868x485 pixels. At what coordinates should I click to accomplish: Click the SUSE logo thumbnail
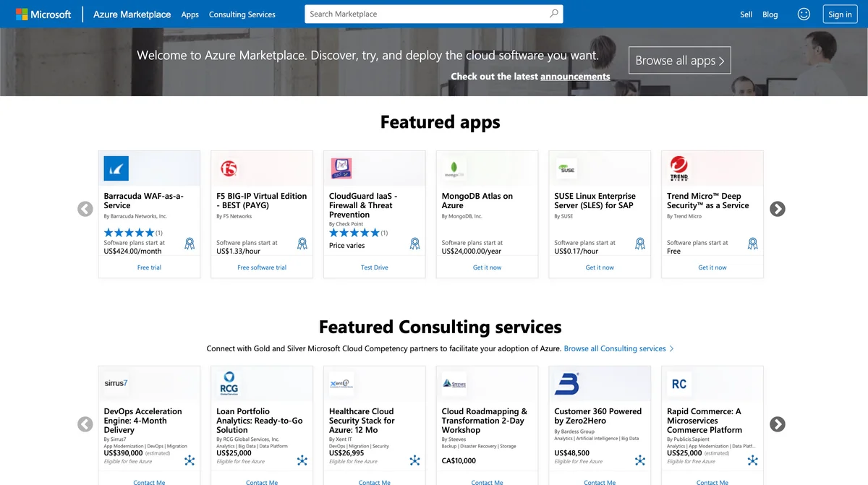tap(566, 168)
